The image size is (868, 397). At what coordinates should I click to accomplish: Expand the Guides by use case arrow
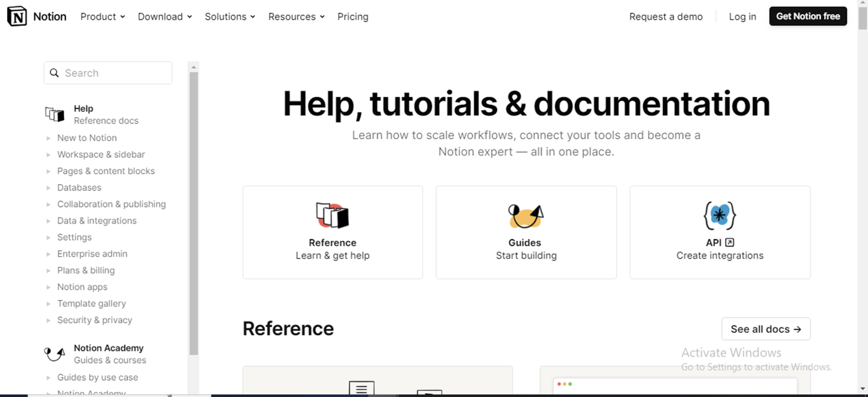click(48, 377)
